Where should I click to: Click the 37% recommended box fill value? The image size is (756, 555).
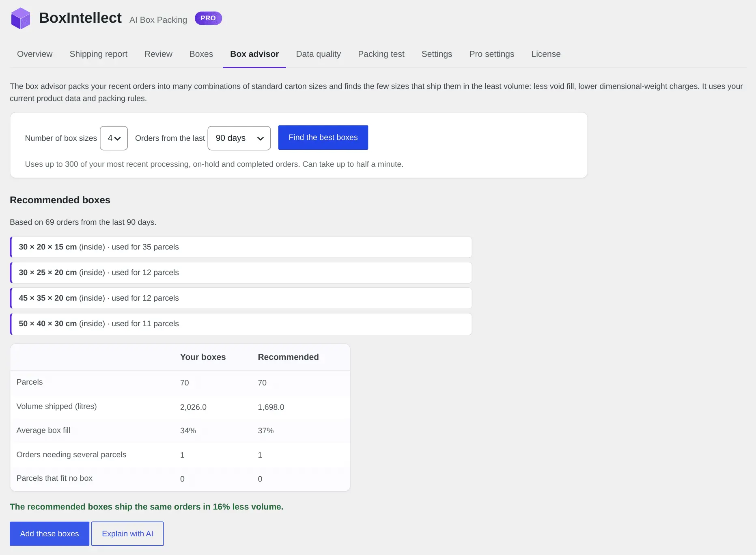[x=266, y=430]
